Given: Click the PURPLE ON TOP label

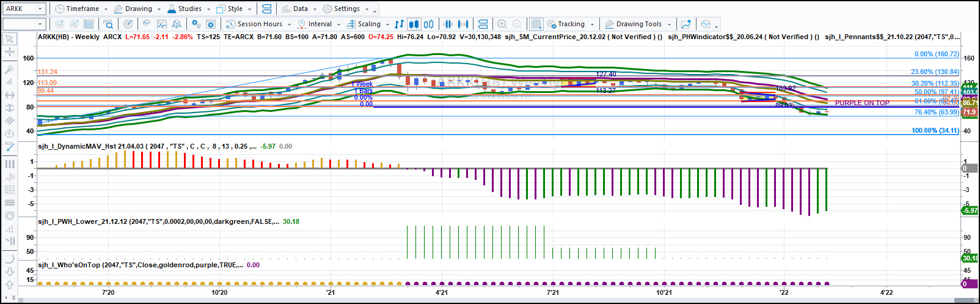Looking at the screenshot, I should pyautogui.click(x=862, y=103).
